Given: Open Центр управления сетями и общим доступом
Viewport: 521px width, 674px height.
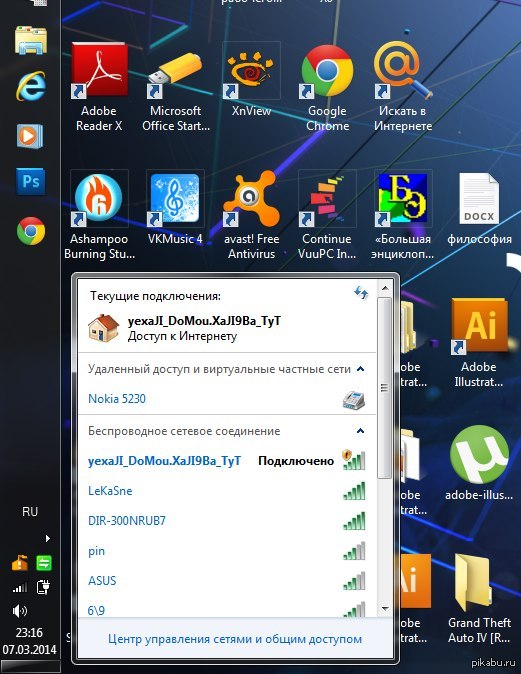Looking at the screenshot, I should coord(235,639).
